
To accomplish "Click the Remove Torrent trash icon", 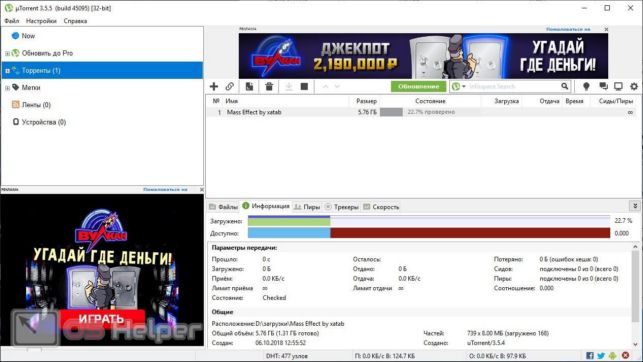I will 269,87.
